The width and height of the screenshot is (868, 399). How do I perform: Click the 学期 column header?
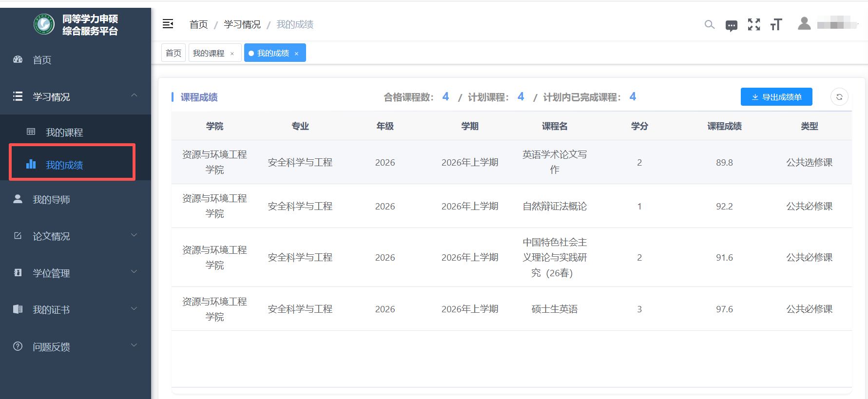click(470, 126)
